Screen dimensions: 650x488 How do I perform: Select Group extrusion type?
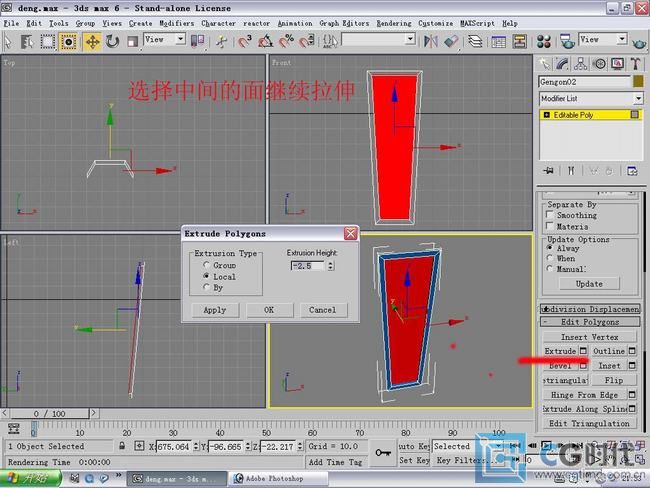(x=206, y=265)
